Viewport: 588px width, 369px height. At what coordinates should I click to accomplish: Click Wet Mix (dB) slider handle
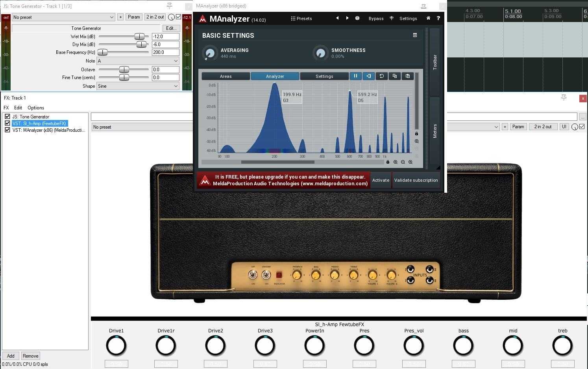click(x=139, y=37)
